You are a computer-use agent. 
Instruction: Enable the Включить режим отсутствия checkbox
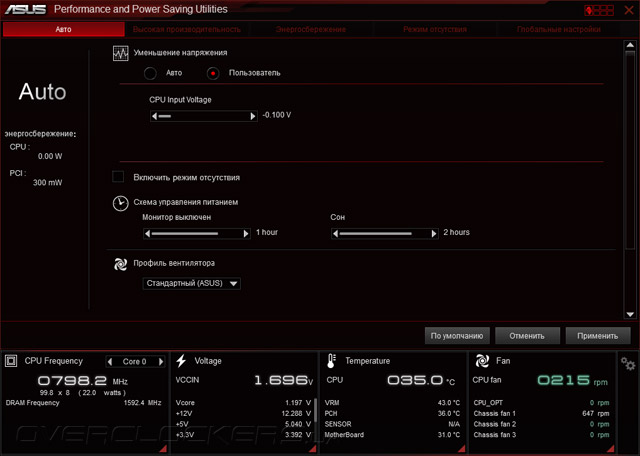click(118, 177)
